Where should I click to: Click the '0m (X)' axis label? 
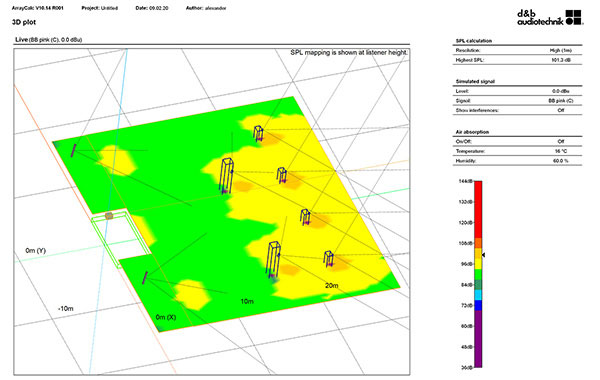click(x=166, y=317)
